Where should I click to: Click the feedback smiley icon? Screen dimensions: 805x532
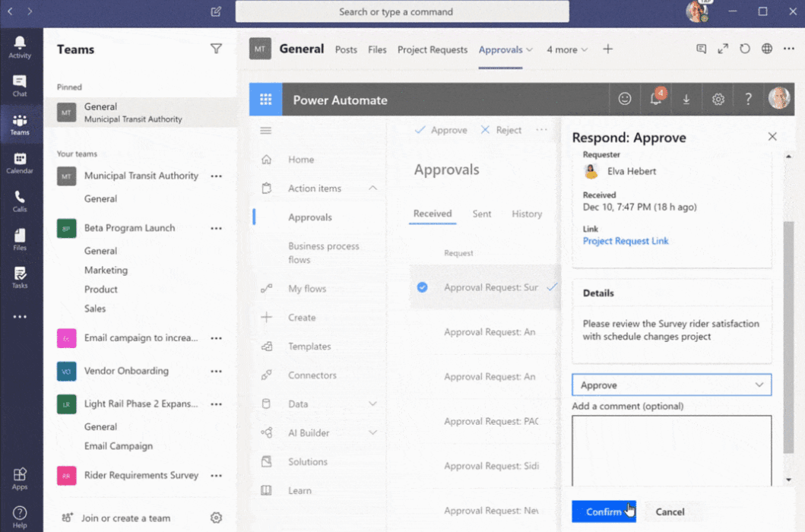click(624, 99)
